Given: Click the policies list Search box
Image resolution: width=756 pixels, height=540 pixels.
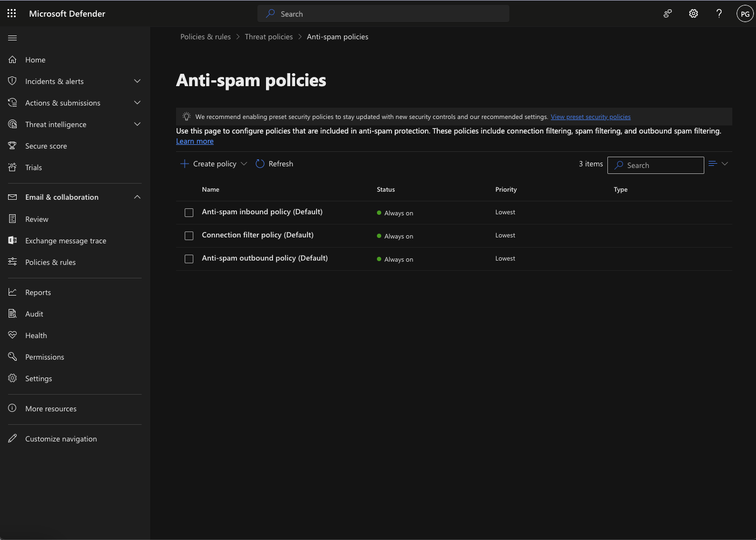Looking at the screenshot, I should pyautogui.click(x=656, y=165).
